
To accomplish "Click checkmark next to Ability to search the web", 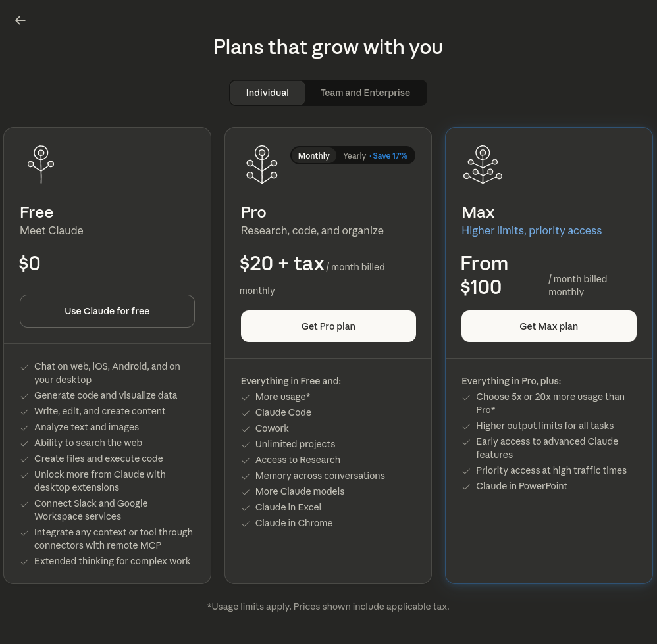I will pyautogui.click(x=24, y=443).
